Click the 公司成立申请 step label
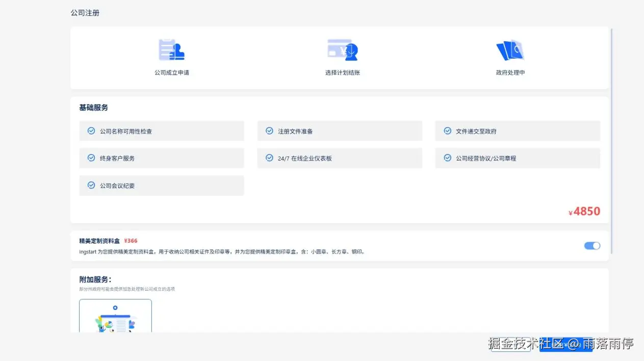The height and width of the screenshot is (361, 644). [172, 72]
